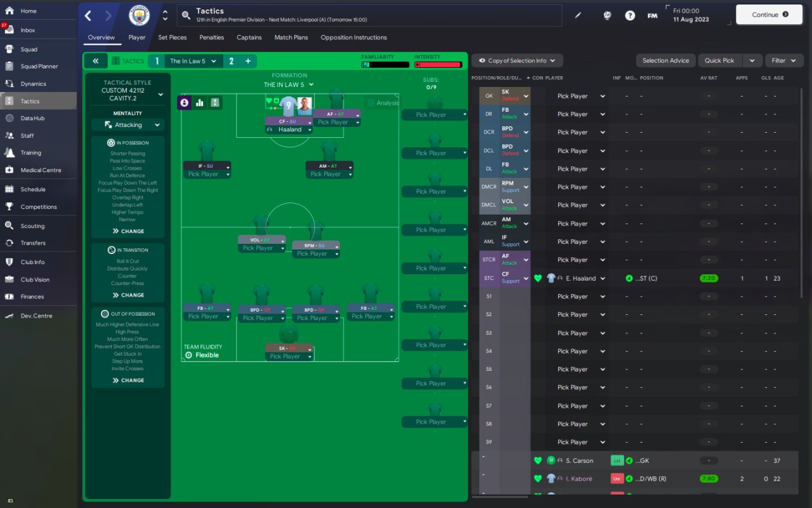Click Haaland's green heart condition icon in the table
Viewport: 812px width, 508px height.
coord(538,278)
